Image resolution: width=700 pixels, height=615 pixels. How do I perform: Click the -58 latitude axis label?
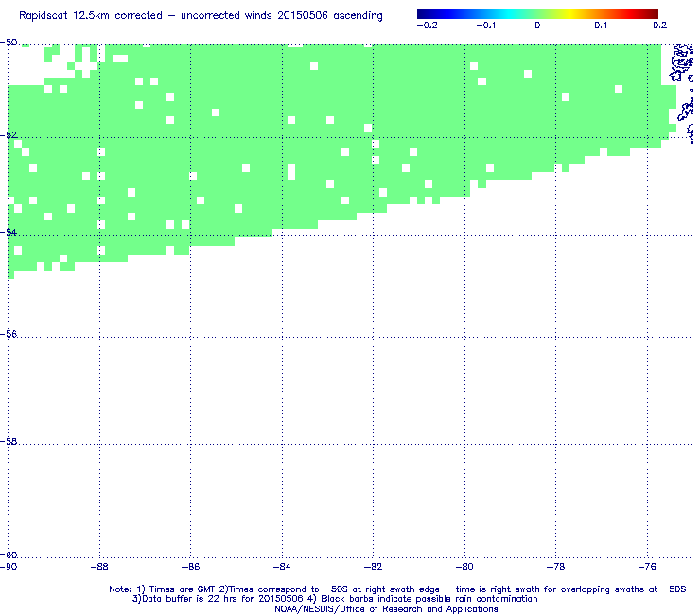(x=9, y=441)
